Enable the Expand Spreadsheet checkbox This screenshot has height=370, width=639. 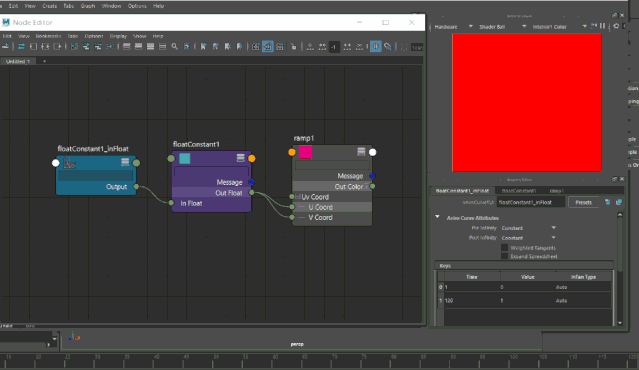coord(505,256)
